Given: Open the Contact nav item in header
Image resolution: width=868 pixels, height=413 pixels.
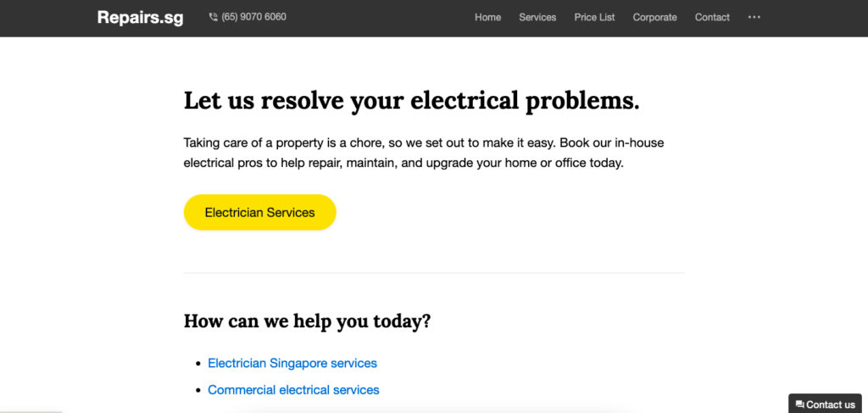Looking at the screenshot, I should (712, 17).
